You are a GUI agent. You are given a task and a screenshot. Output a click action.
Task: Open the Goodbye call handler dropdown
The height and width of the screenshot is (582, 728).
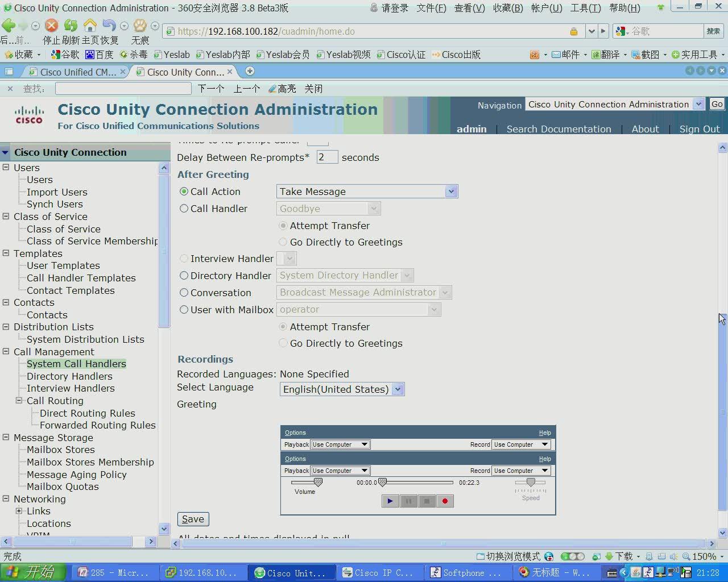(329, 209)
